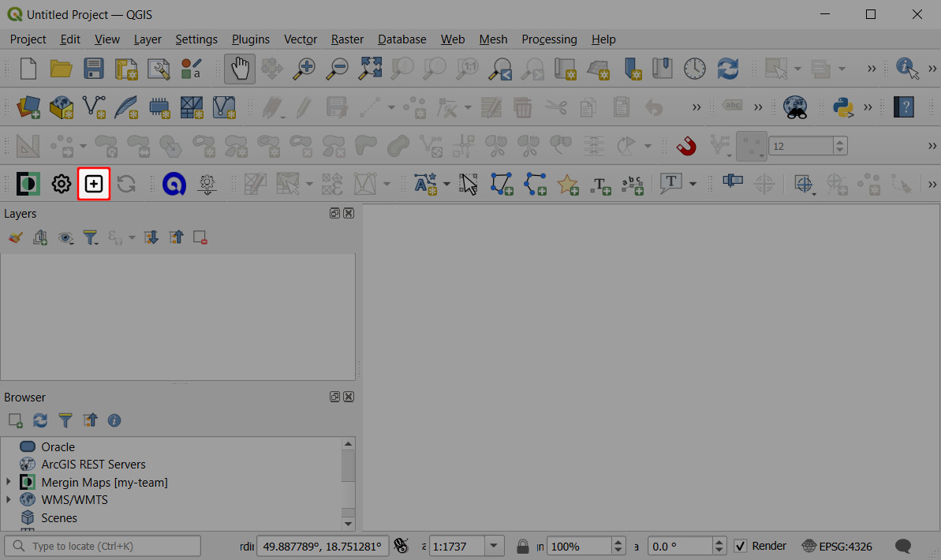The image size is (941, 560).
Task: Expand the WMS/WMTS tree item
Action: pos(9,499)
